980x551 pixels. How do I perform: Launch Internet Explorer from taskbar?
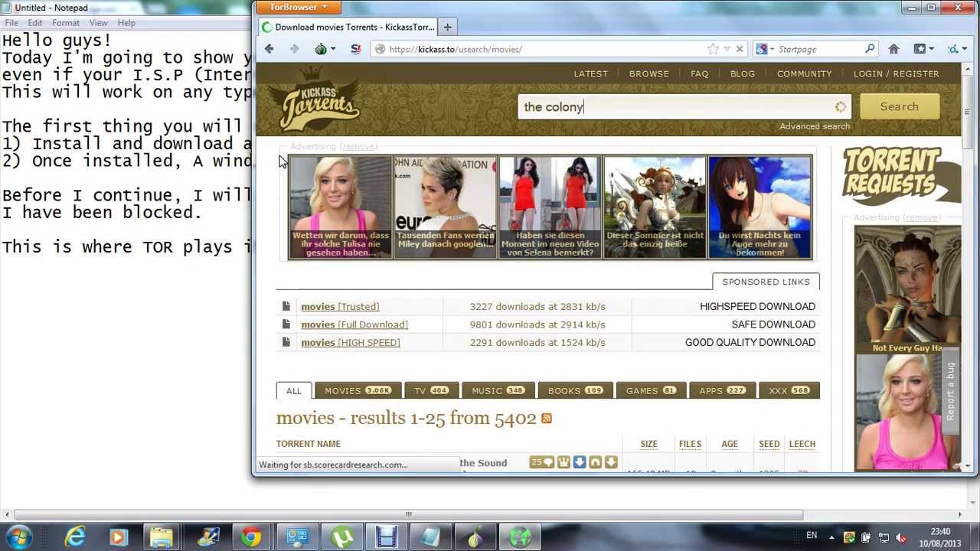[x=75, y=537]
